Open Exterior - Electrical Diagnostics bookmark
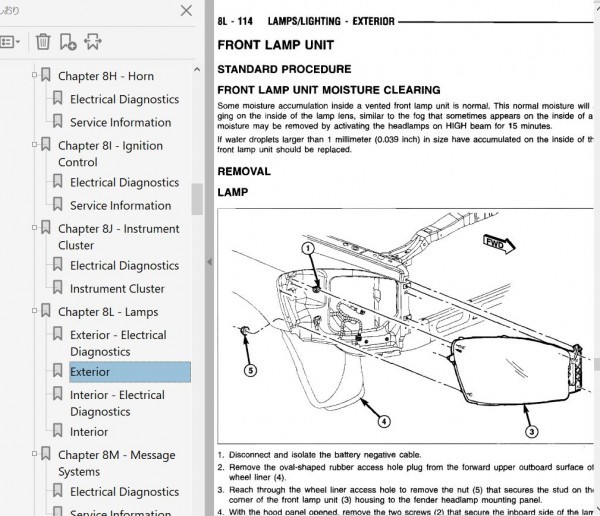Screen dimensions: 600x516 tap(118, 343)
